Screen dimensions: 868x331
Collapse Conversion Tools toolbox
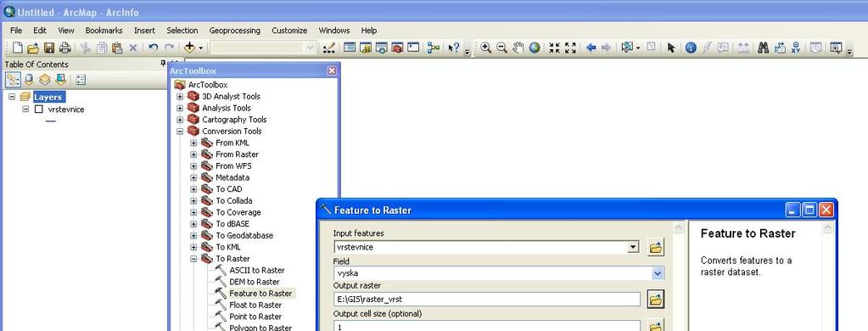[x=180, y=132]
